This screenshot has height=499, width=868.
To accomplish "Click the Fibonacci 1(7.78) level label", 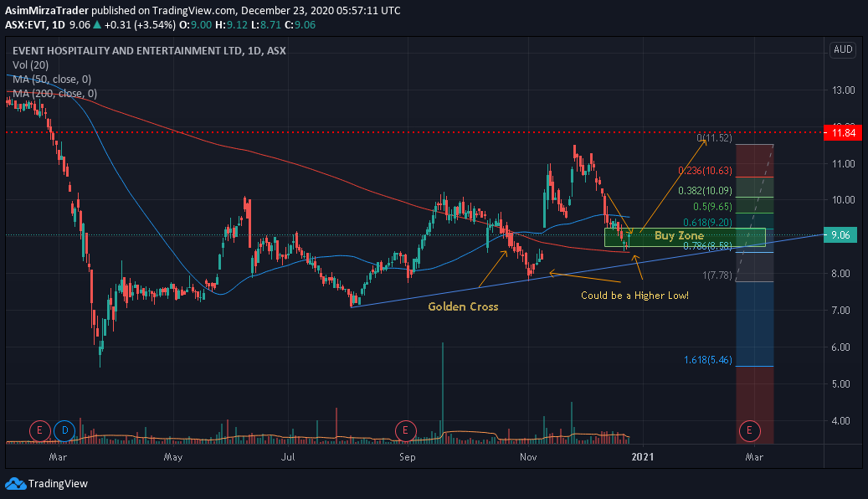I will pyautogui.click(x=717, y=275).
